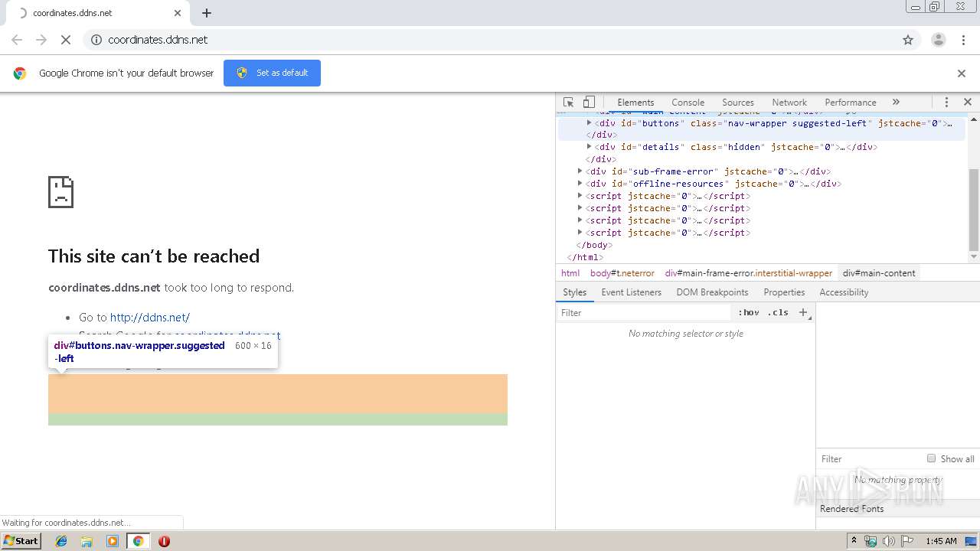Image resolution: width=980 pixels, height=551 pixels.
Task: Bookmark this page with star icon
Action: (x=908, y=40)
